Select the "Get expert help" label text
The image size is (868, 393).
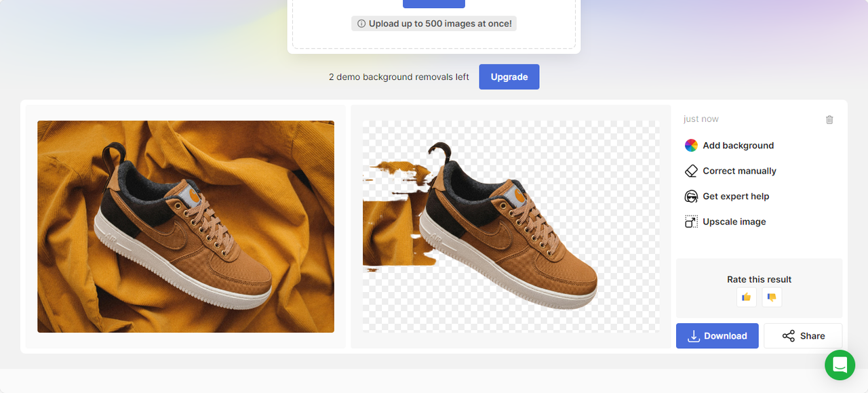click(736, 196)
